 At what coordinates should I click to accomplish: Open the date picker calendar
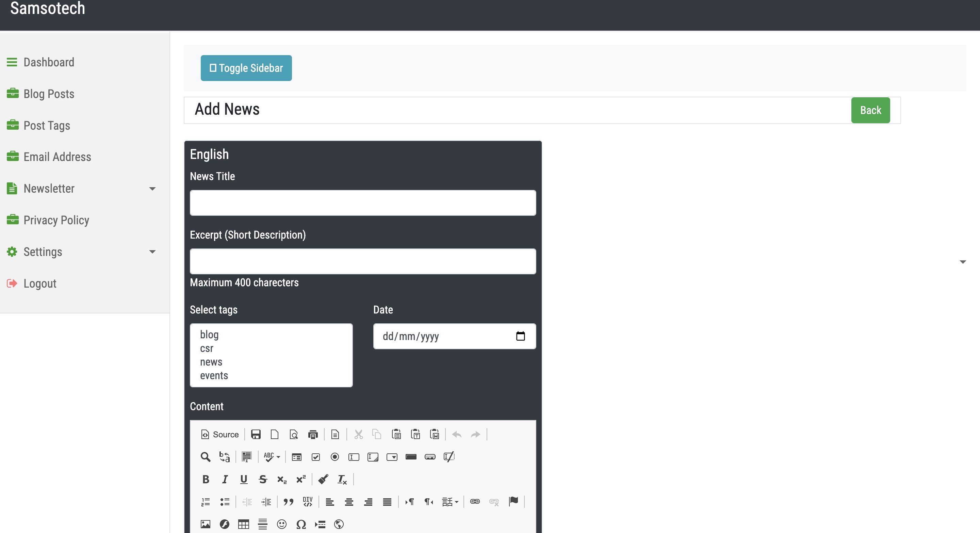pos(520,336)
